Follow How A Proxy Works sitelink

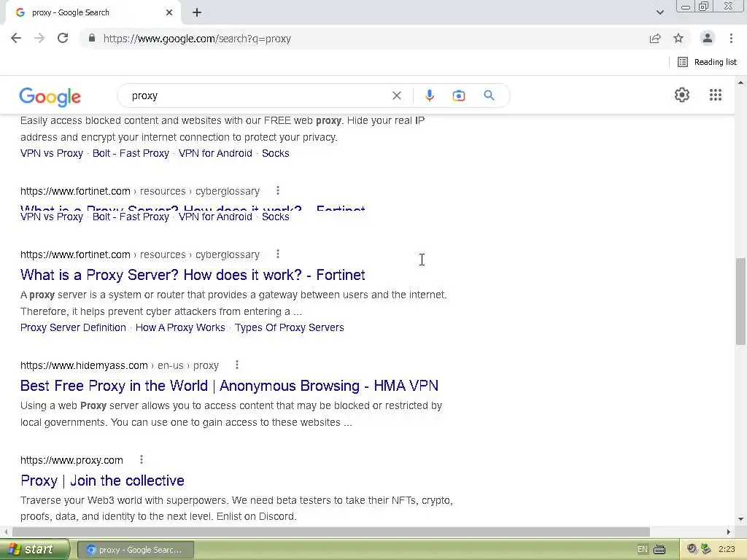180,327
